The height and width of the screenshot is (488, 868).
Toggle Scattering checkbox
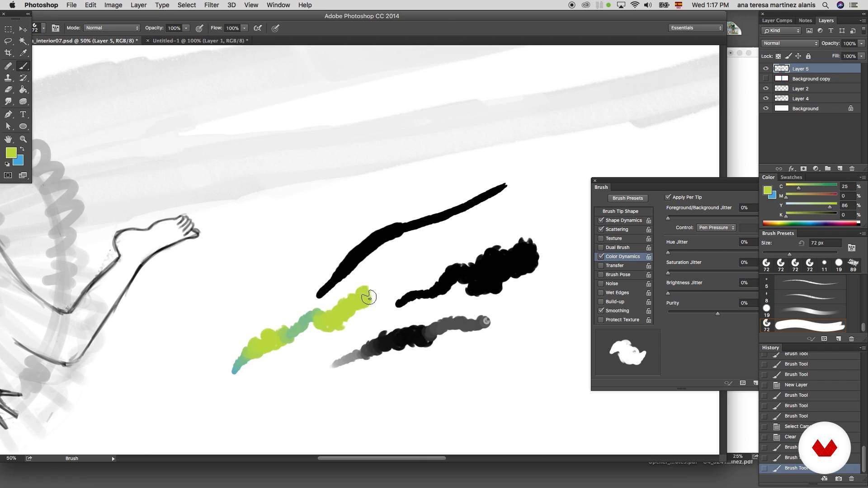(601, 230)
